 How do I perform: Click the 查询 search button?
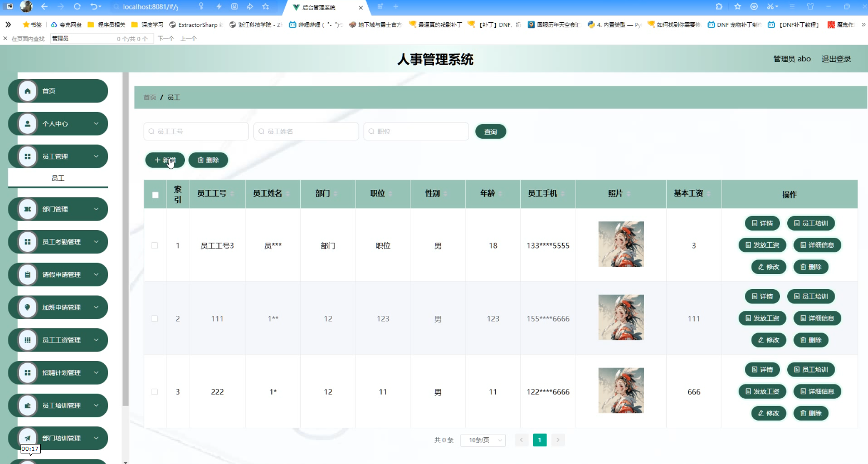tap(491, 132)
